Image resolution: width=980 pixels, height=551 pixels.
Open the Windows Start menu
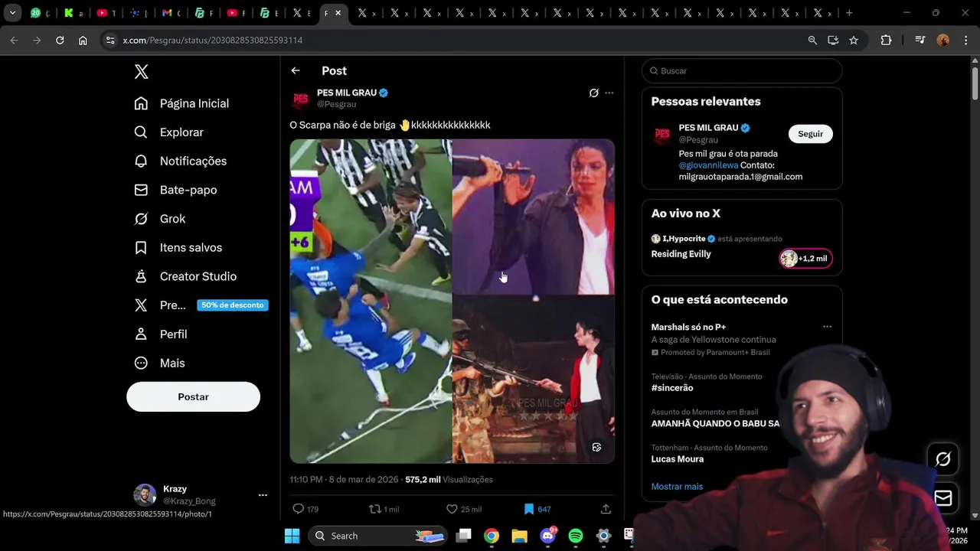(292, 536)
